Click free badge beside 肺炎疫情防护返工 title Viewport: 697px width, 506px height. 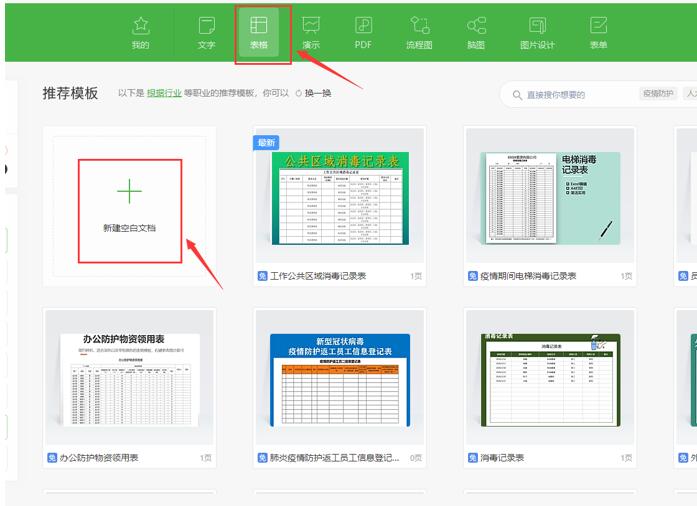pos(262,458)
